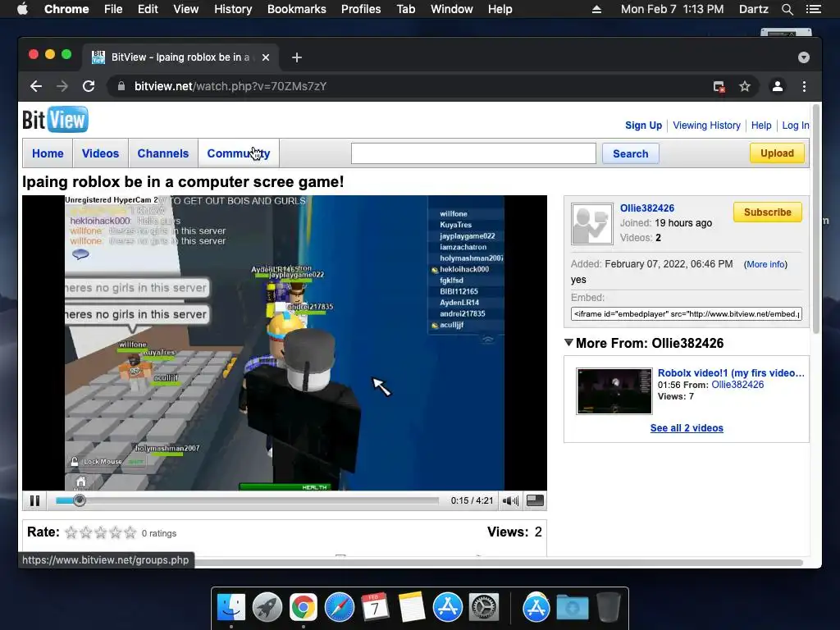Open the Trash in the Dock
The image size is (840, 630).
coord(609,608)
